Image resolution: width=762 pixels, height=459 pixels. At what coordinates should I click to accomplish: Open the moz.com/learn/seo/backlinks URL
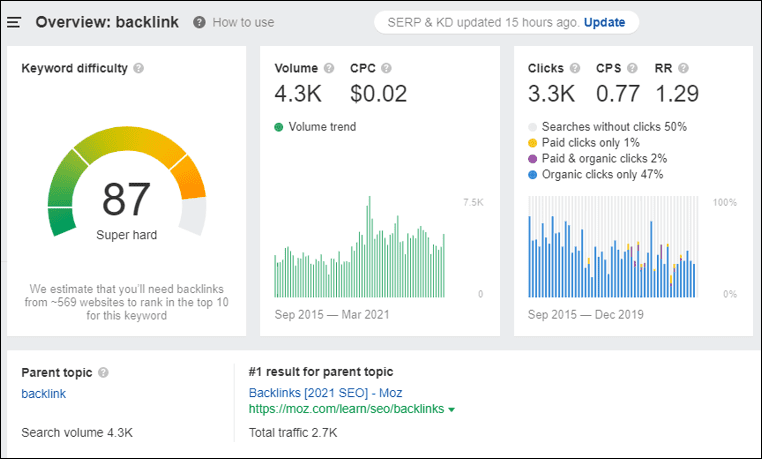[346, 409]
